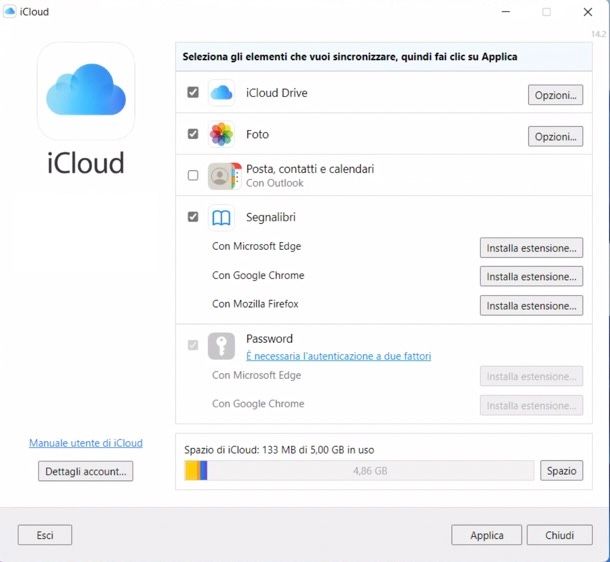Click Con Google Chrome under Segnalibri
This screenshot has width=610, height=562.
[258, 275]
